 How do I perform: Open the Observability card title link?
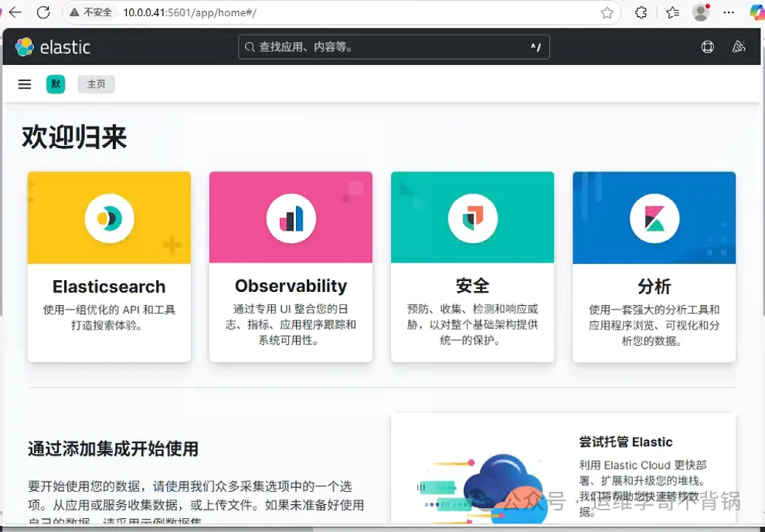pos(291,286)
